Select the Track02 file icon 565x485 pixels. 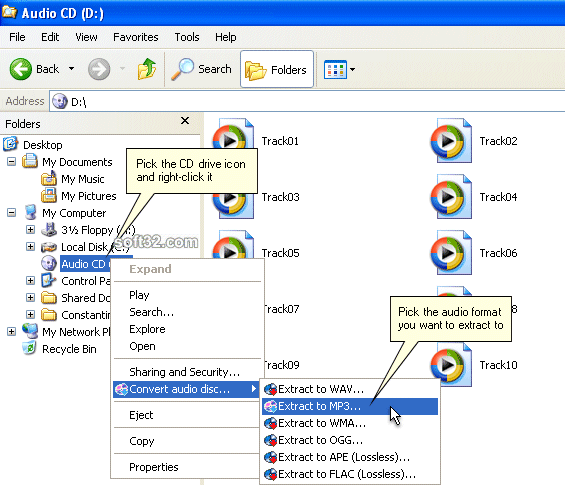(x=451, y=141)
